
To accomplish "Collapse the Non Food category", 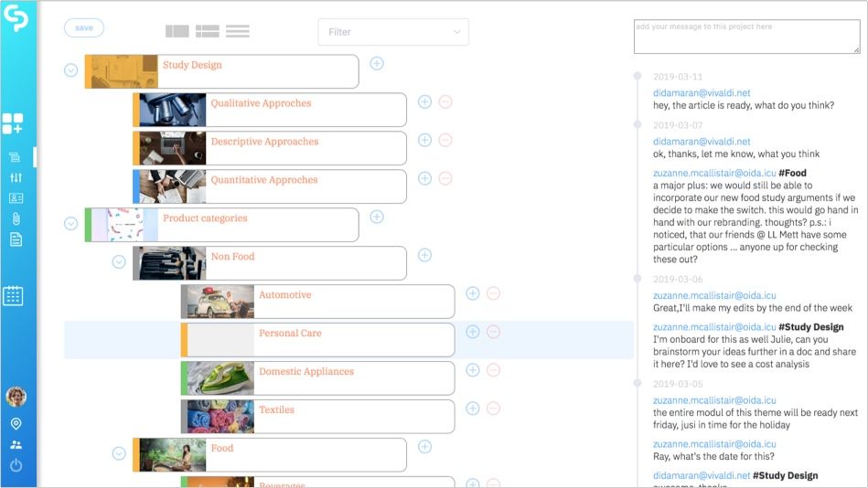I will coord(119,262).
